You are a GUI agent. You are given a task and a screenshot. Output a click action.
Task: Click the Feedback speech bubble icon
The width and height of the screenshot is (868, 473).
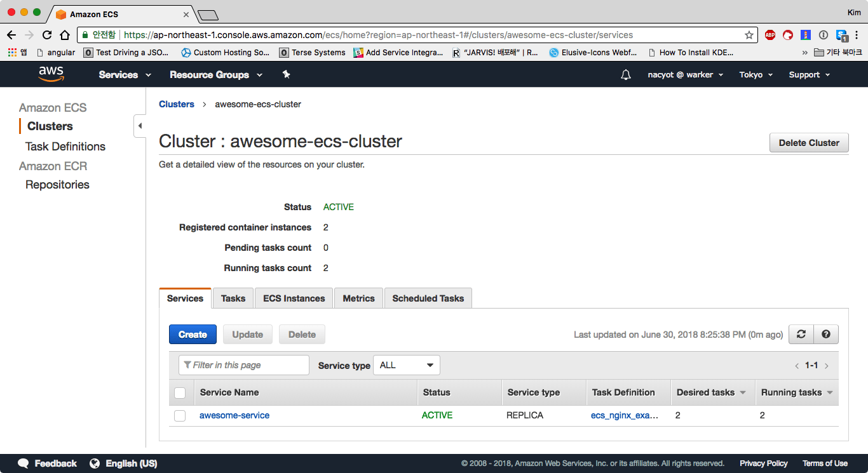click(x=24, y=463)
